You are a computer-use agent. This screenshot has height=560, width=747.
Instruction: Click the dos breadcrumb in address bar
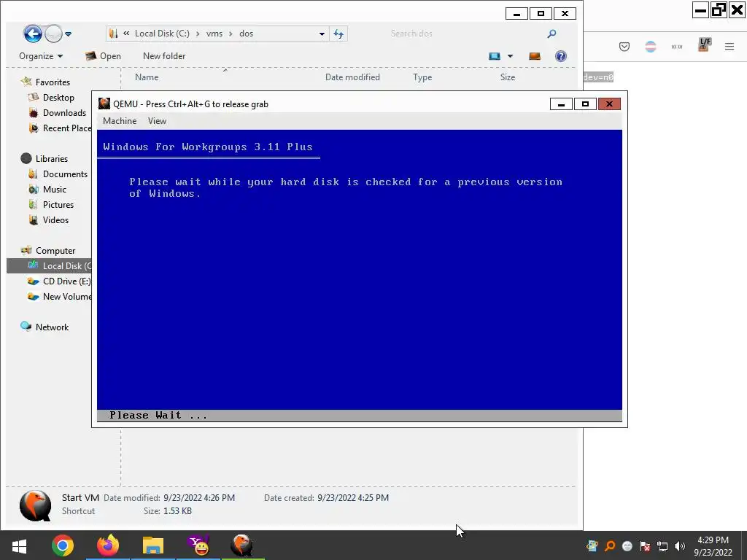pyautogui.click(x=247, y=34)
